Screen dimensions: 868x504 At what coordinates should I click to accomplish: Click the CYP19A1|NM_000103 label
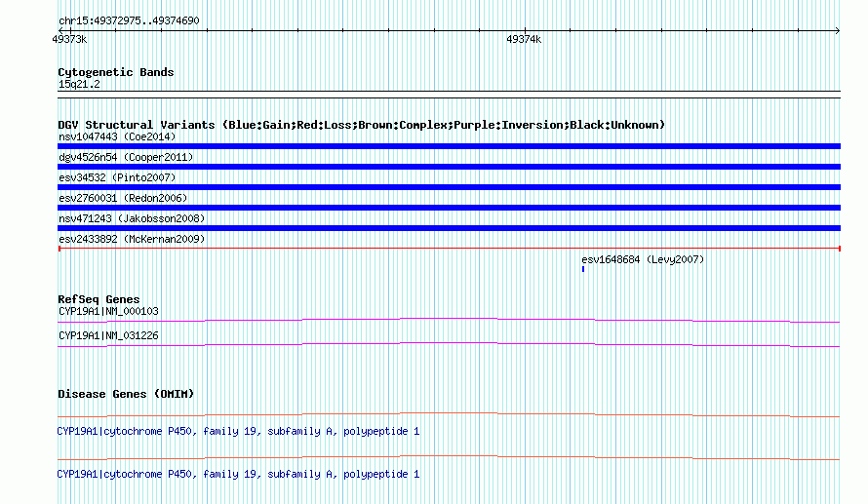pyautogui.click(x=108, y=312)
